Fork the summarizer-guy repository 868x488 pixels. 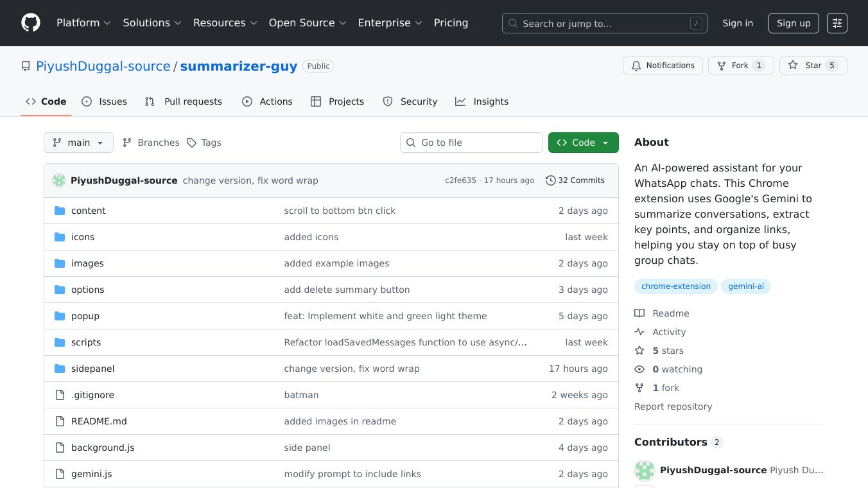[740, 65]
